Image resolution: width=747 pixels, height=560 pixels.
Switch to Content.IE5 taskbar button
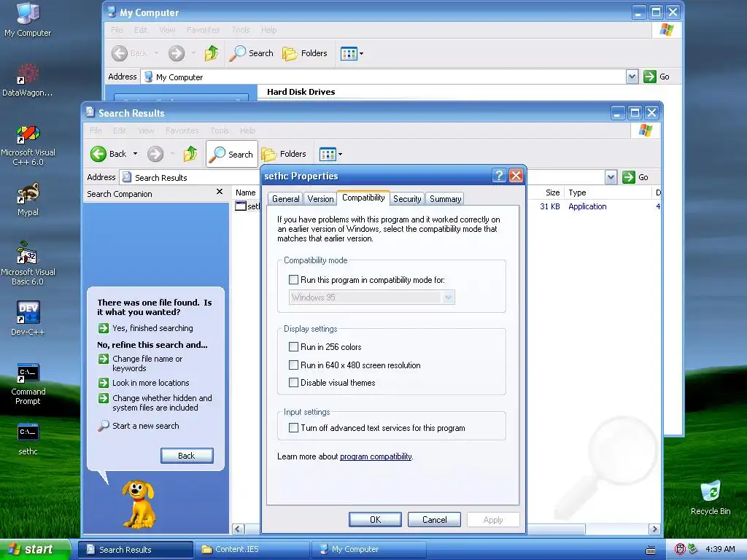[x=252, y=550]
